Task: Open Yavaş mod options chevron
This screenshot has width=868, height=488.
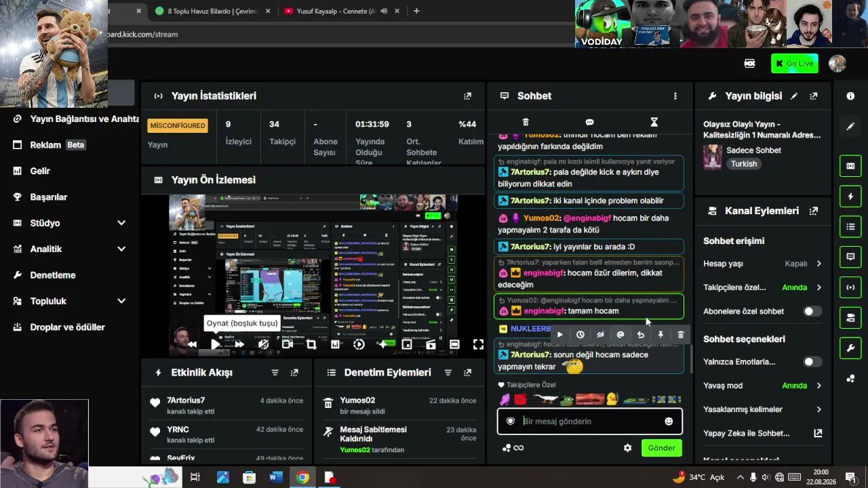Action: coord(818,386)
